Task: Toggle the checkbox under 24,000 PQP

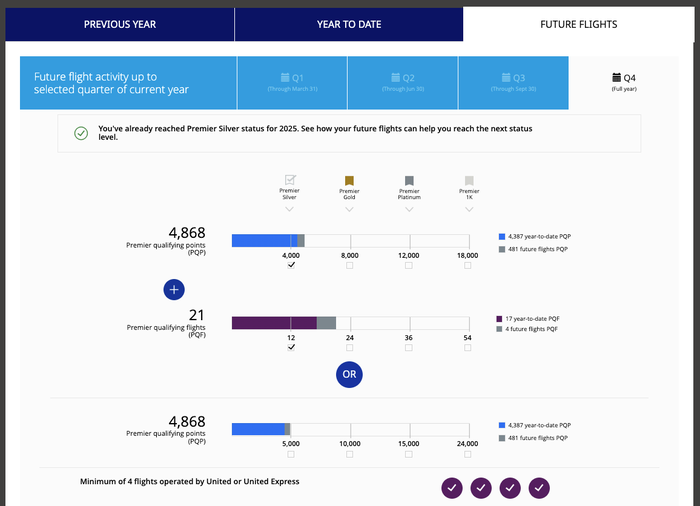Action: [467, 454]
